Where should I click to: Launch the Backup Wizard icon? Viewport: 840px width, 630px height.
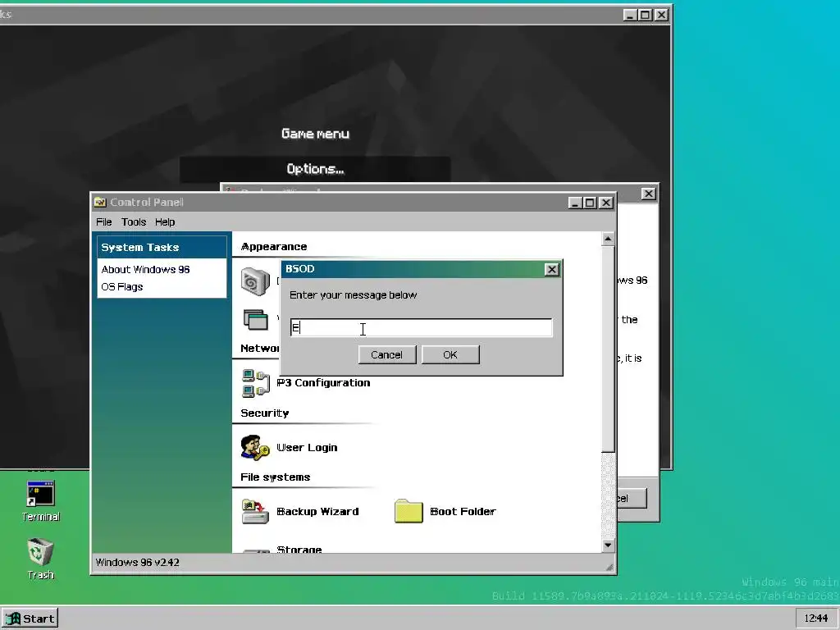tap(256, 512)
